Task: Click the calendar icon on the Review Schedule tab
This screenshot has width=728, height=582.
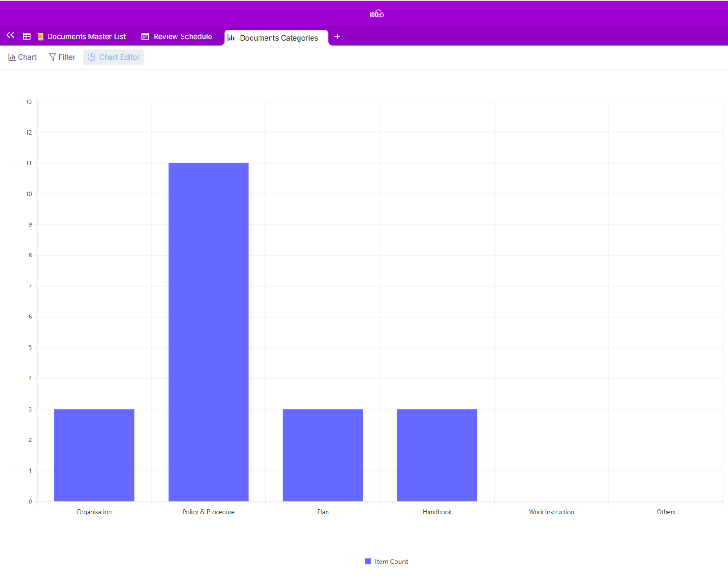Action: pyautogui.click(x=145, y=36)
